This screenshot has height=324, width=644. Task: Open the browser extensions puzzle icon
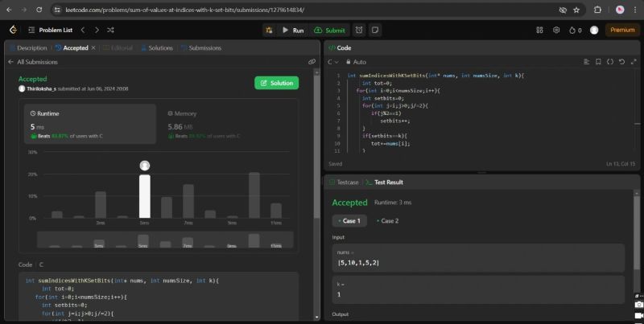597,10
